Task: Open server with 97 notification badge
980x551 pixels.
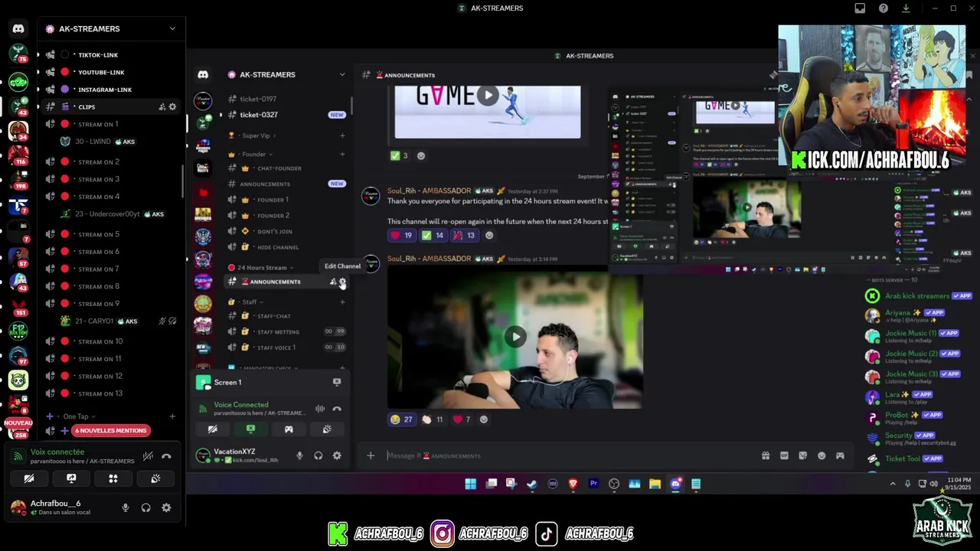Action: 18,355
